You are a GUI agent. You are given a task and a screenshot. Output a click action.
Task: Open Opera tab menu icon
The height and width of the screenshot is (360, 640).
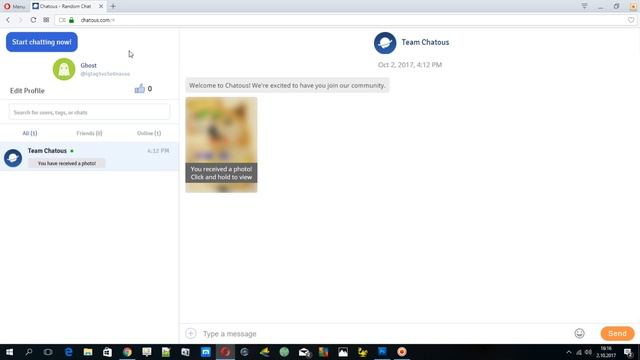pyautogui.click(x=584, y=6)
